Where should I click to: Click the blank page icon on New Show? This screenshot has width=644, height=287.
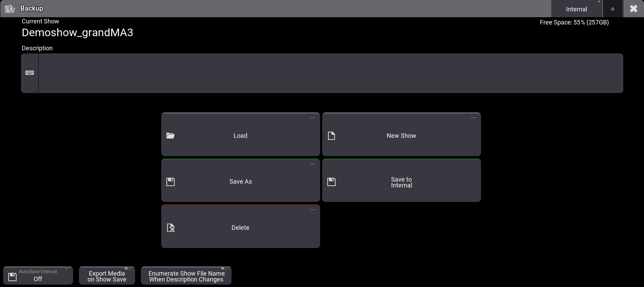[x=331, y=136]
